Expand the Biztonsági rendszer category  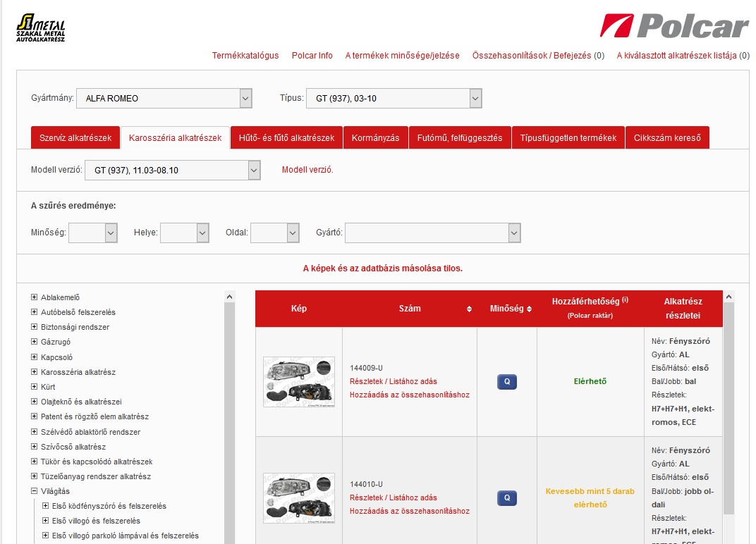(x=35, y=327)
